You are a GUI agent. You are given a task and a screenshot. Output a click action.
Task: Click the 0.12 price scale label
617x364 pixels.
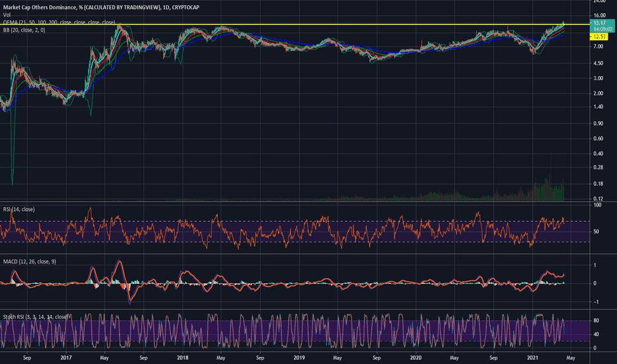click(x=598, y=199)
